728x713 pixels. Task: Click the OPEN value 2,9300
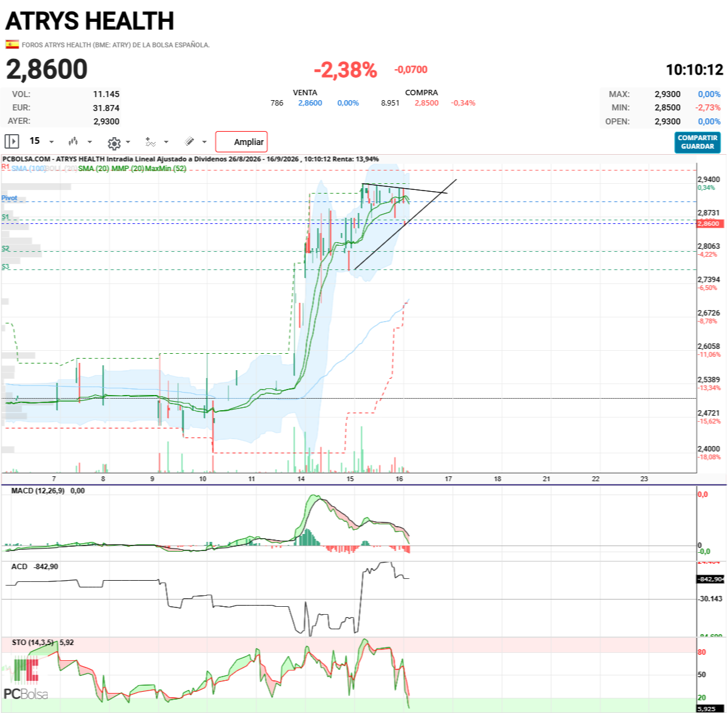tap(667, 121)
